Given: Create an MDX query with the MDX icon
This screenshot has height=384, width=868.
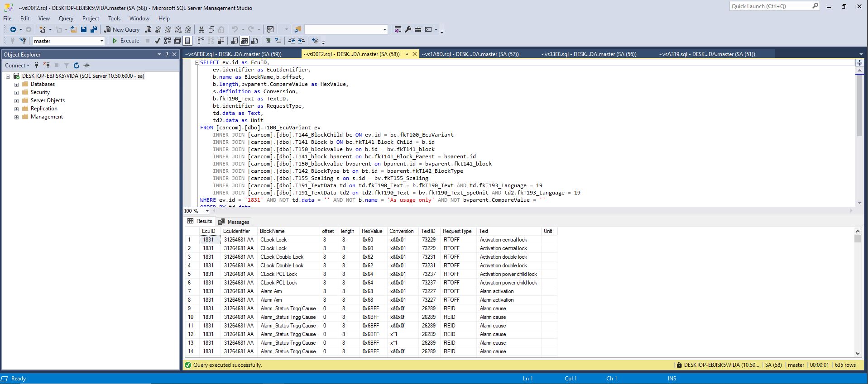Looking at the screenshot, I should [x=158, y=29].
